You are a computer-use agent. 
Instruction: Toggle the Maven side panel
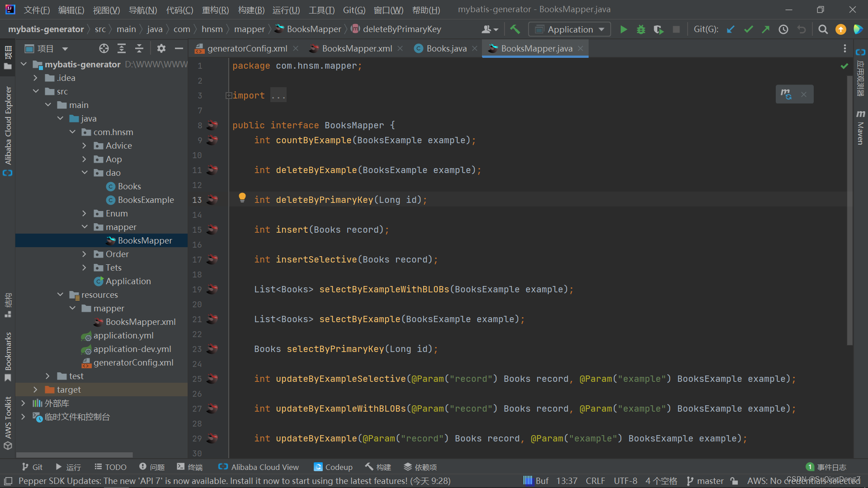pos(860,128)
